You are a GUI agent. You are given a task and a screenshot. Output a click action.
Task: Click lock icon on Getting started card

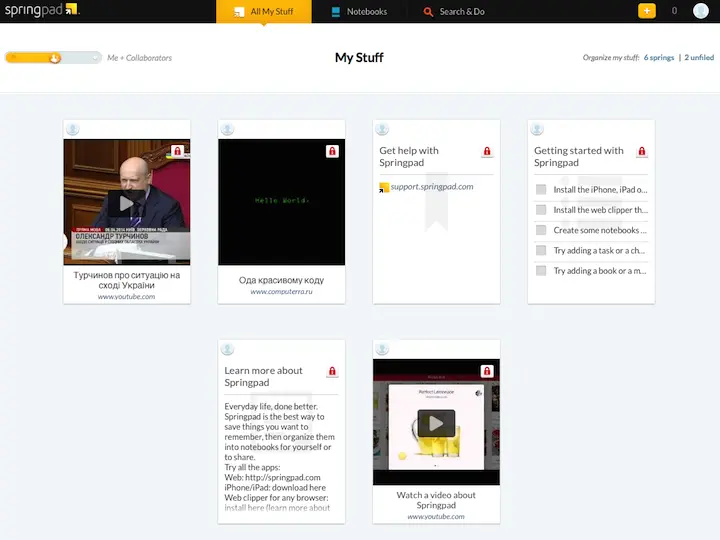coord(641,151)
